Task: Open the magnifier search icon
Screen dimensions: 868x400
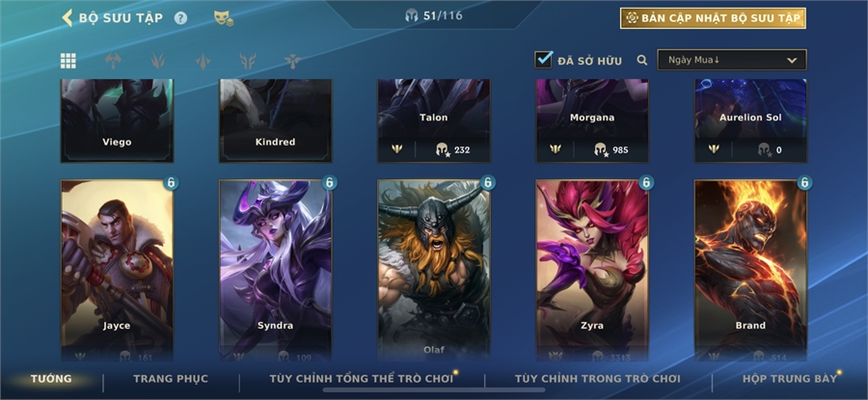Action: pos(642,60)
